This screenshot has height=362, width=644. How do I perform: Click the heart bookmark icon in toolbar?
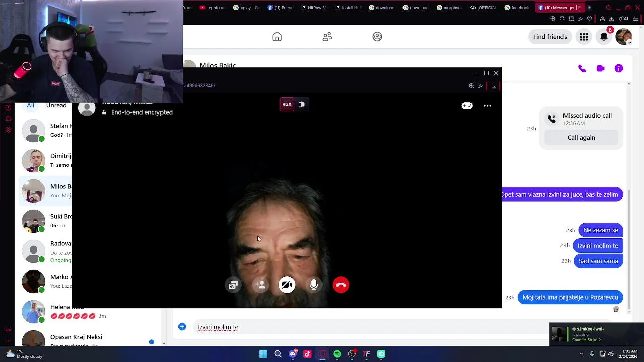[x=589, y=19]
